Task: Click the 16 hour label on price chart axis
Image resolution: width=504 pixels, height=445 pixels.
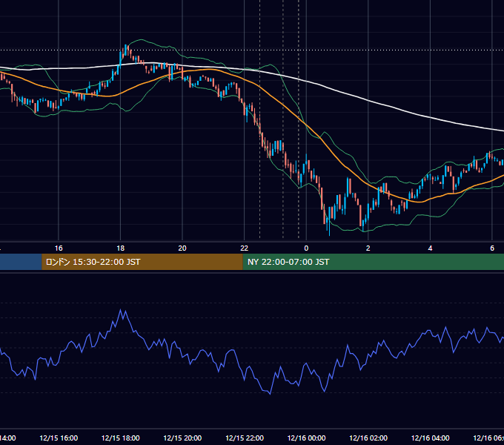Action: tap(59, 248)
